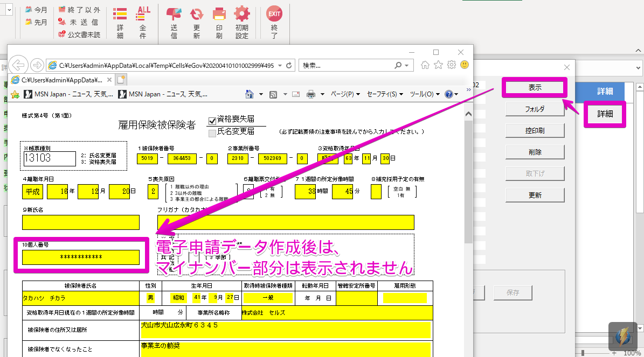Click the search magnifier icon in the browser
Screen dimensions: 644x357
tap(398, 65)
